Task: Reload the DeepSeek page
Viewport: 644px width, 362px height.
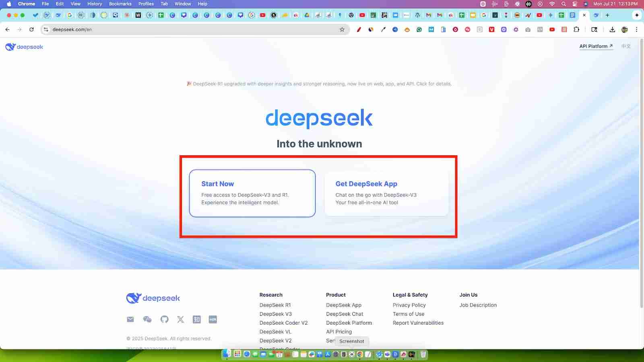Action: pyautogui.click(x=31, y=29)
